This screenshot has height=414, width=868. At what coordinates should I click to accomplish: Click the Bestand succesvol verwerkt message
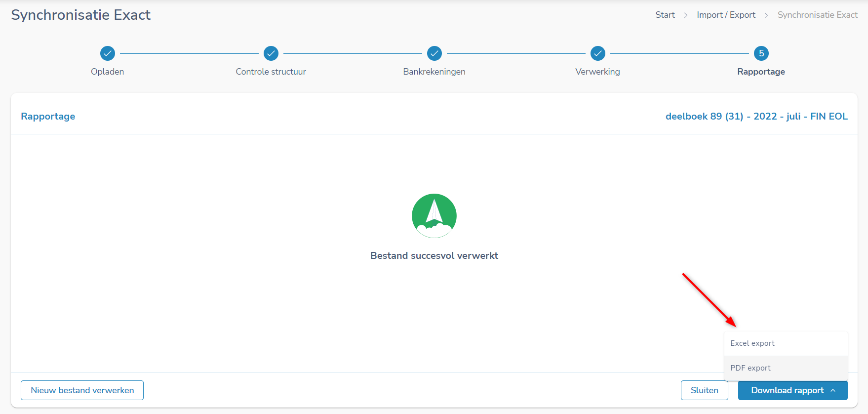(434, 255)
